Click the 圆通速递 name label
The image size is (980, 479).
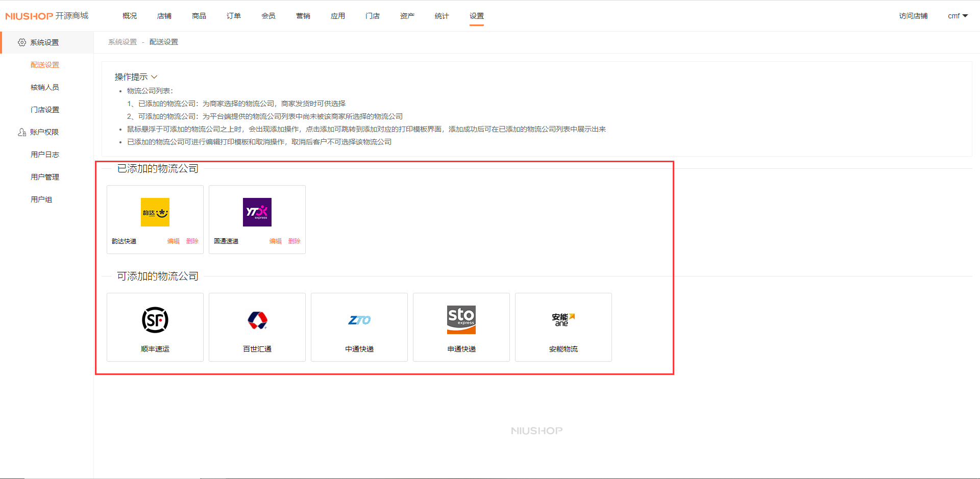point(226,241)
